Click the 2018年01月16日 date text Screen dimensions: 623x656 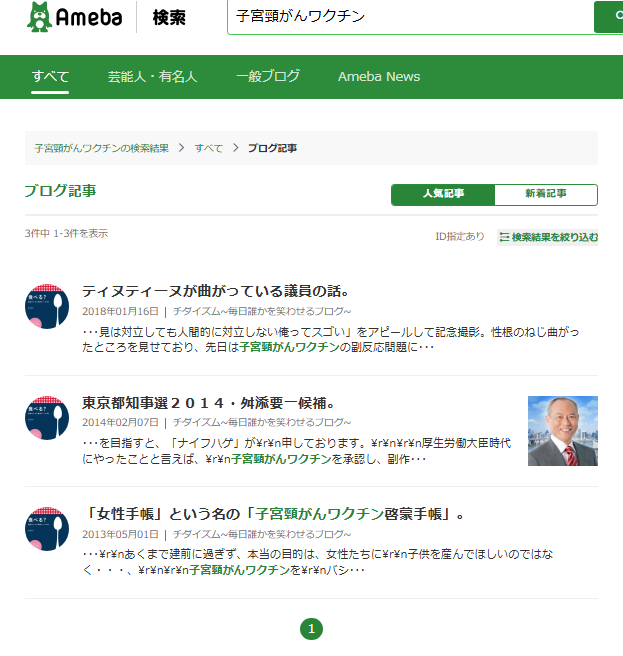tap(120, 311)
